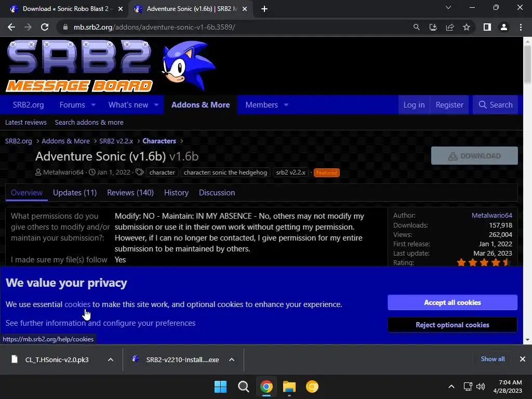Click 'character: sonic the hedgehog' tag
Viewport: 532px width, 399px height.
point(225,172)
